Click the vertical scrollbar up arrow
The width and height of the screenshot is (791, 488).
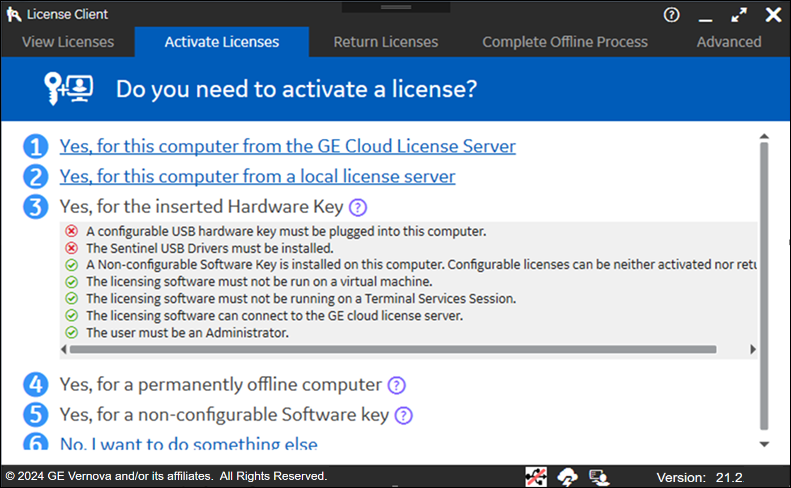(x=764, y=136)
